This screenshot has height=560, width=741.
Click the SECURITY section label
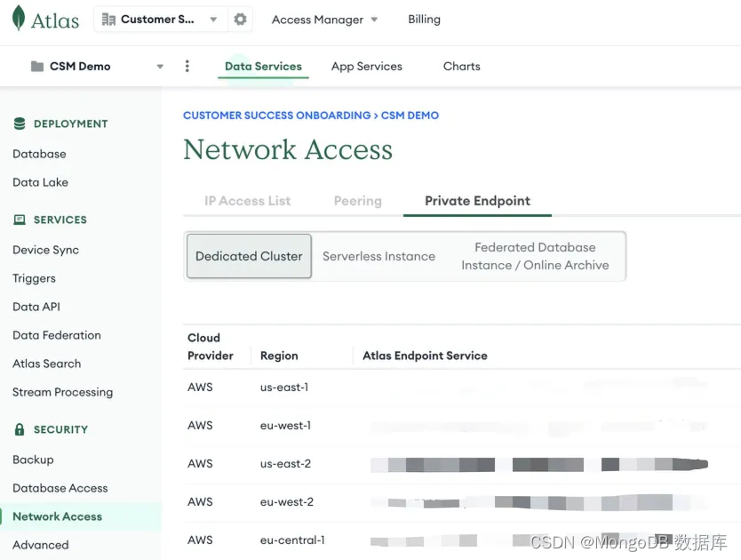pos(60,429)
